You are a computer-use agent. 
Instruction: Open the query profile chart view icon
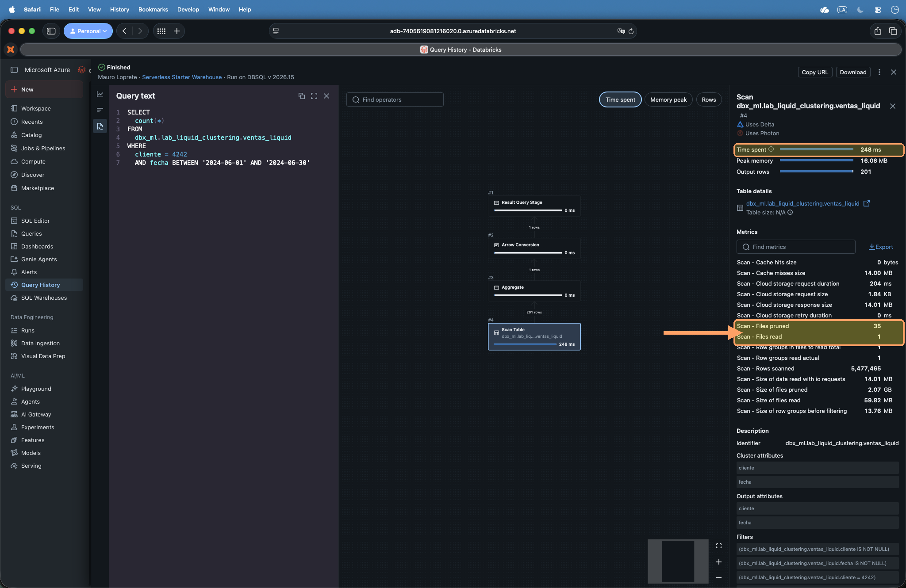pos(100,94)
